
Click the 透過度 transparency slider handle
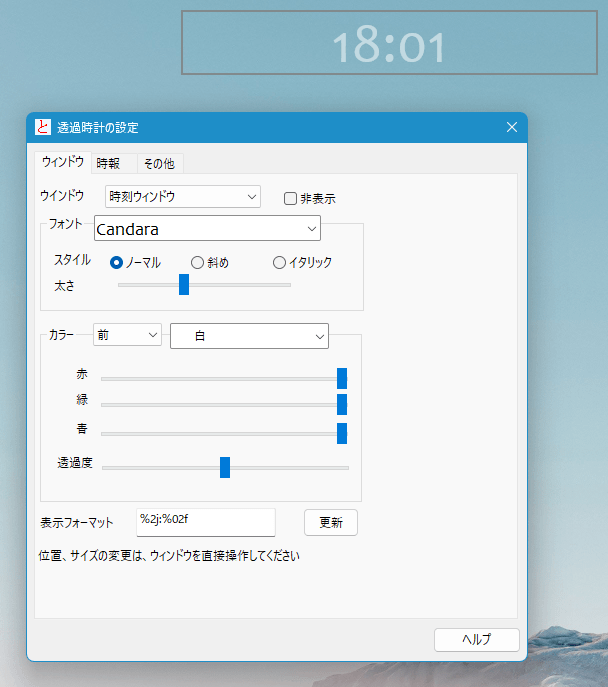225,467
